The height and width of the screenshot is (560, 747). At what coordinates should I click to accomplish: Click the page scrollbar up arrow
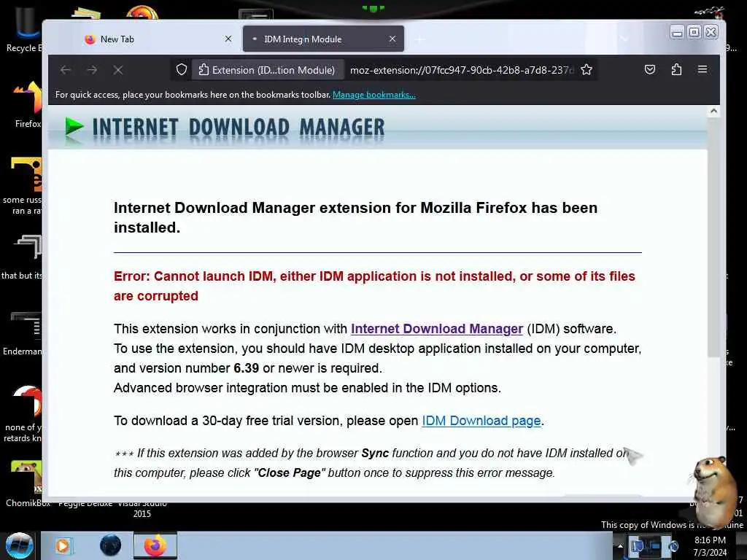coord(713,111)
